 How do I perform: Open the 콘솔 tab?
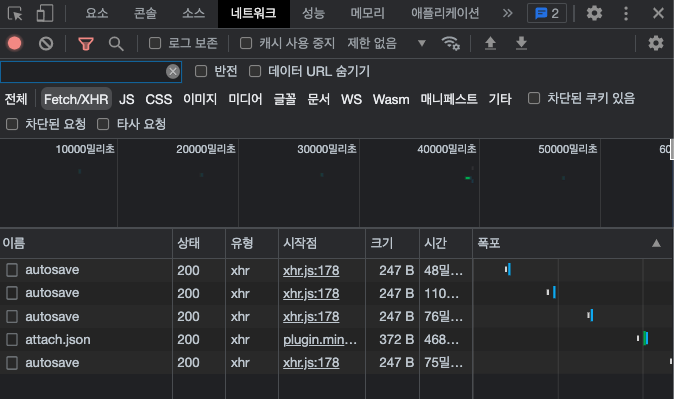145,13
